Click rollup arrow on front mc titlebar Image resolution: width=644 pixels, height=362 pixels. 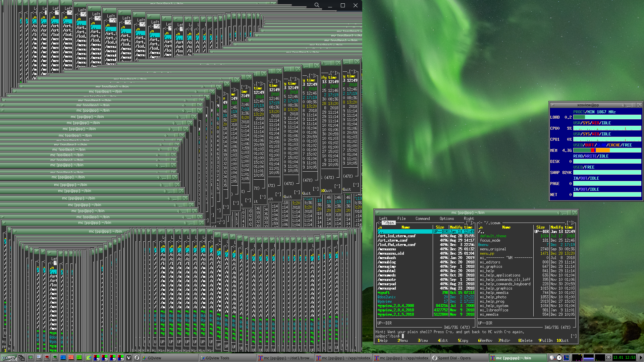558,213
